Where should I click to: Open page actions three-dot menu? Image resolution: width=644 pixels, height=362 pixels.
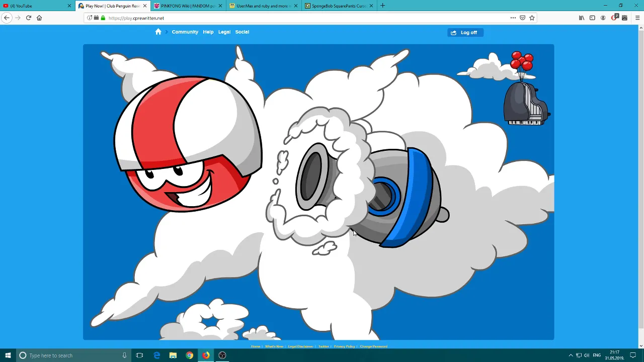pyautogui.click(x=513, y=18)
